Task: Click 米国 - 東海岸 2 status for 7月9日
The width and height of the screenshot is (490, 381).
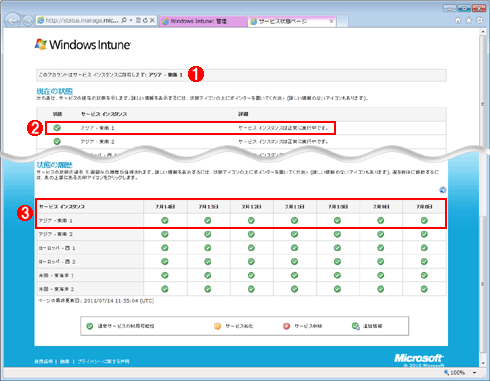Action: point(381,289)
